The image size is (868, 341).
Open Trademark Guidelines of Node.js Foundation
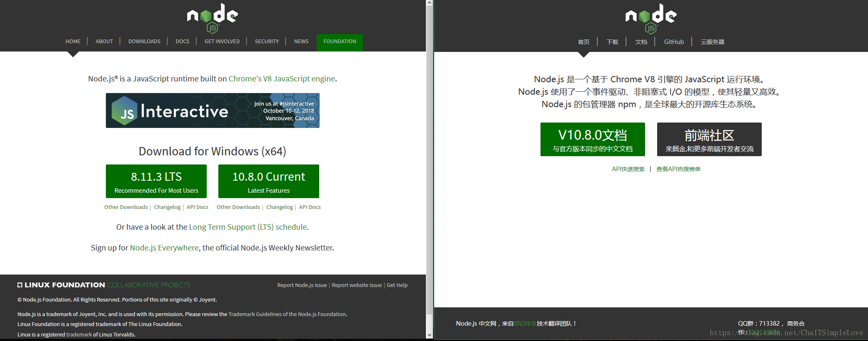tap(287, 314)
